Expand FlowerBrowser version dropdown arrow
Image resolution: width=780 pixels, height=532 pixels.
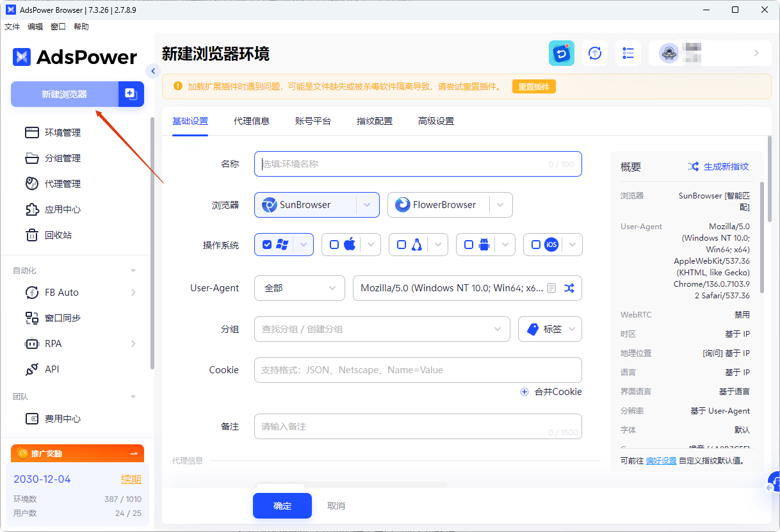click(501, 205)
